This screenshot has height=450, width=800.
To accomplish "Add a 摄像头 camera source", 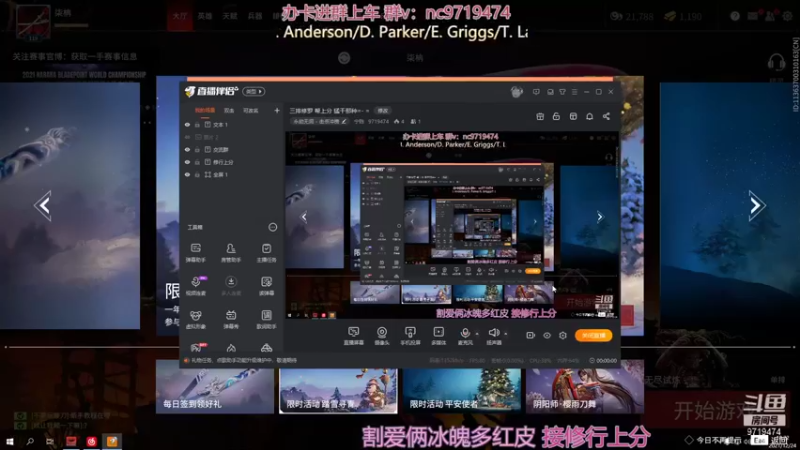I will [382, 336].
